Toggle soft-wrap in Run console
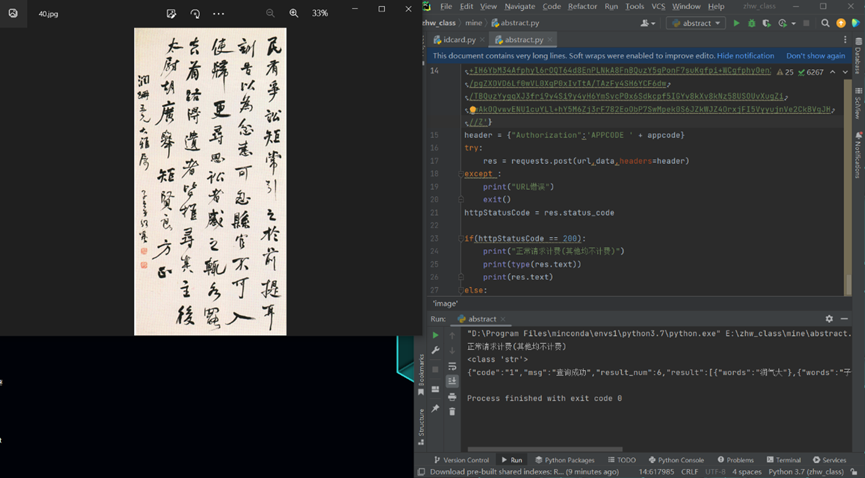Viewport: 865px width, 478px height. click(452, 366)
